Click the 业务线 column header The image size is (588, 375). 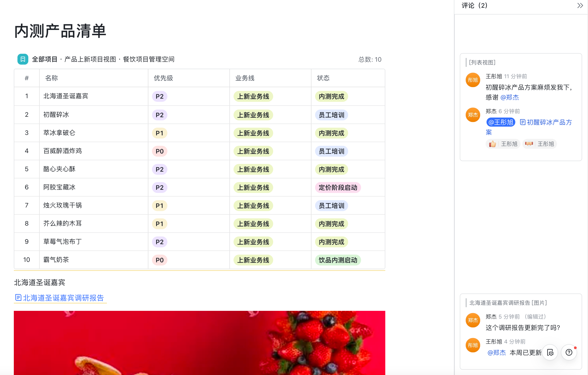(245, 78)
